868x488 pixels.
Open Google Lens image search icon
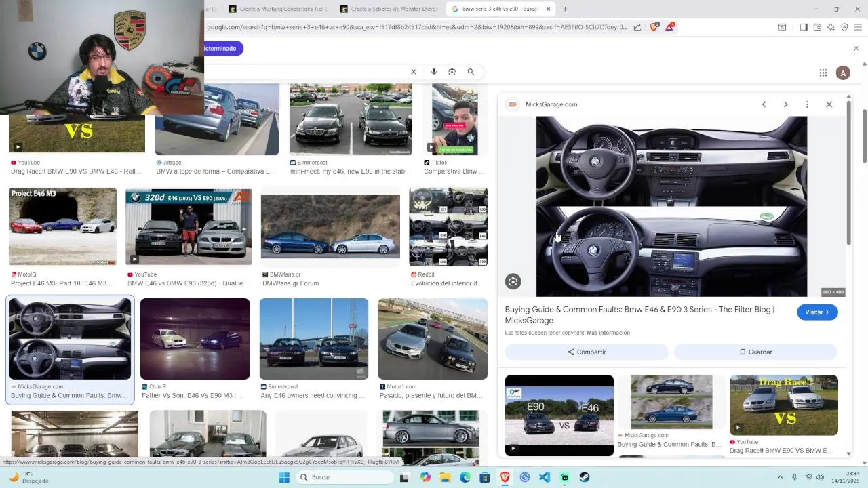coord(452,72)
